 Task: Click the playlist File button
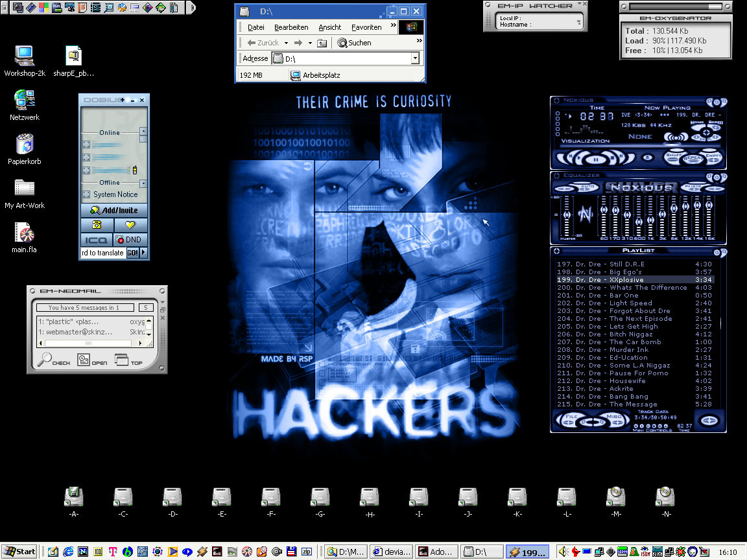click(x=570, y=419)
